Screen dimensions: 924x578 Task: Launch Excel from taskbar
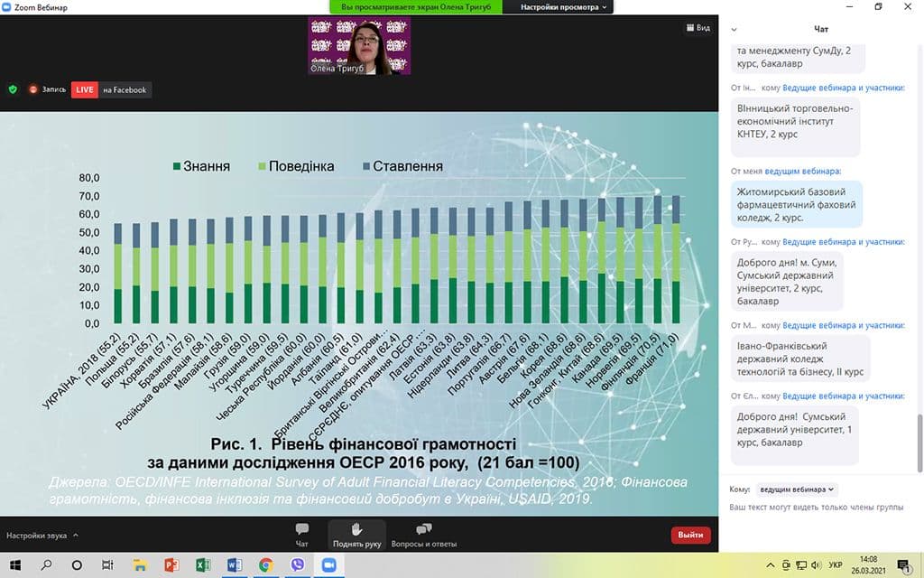click(203, 565)
